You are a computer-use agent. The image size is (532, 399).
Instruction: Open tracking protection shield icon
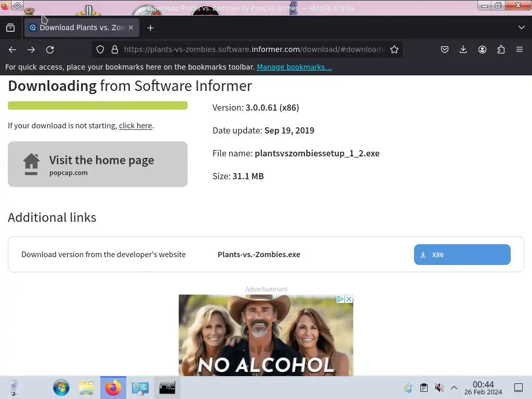pos(100,49)
